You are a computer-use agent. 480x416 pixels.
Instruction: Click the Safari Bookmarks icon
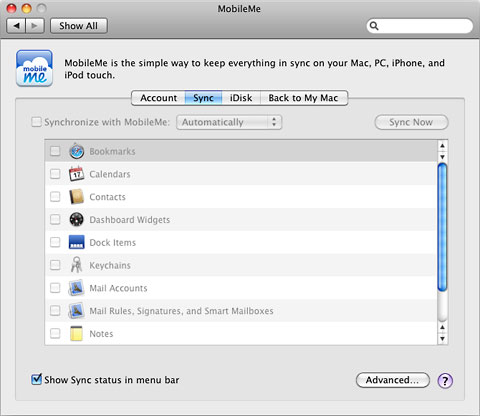pos(76,151)
